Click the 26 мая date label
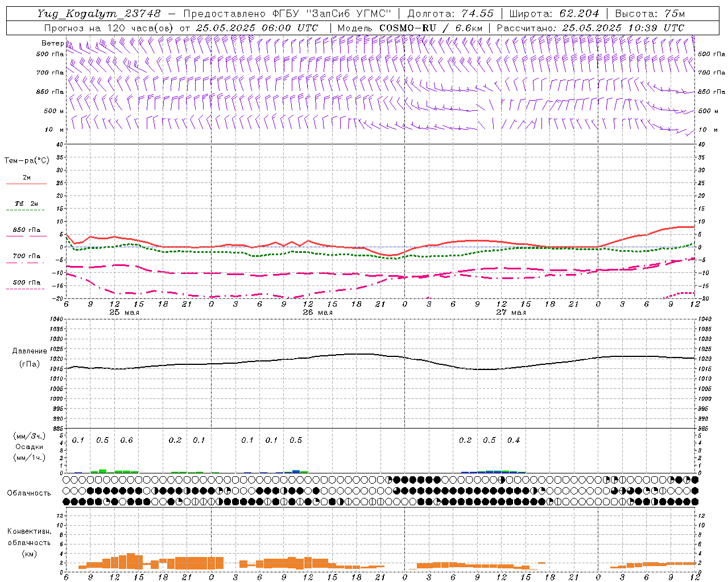 [317, 312]
